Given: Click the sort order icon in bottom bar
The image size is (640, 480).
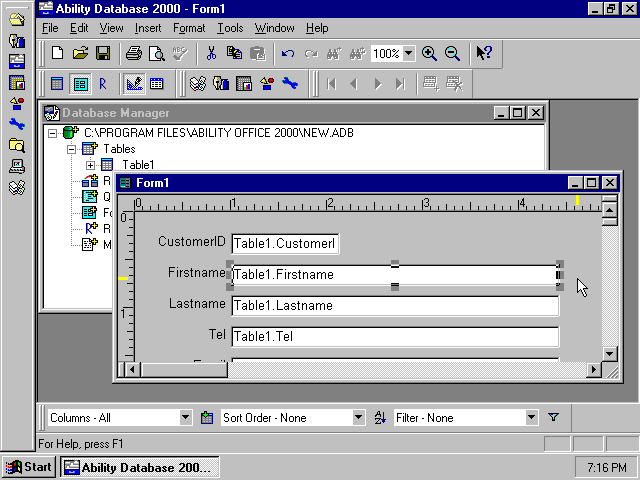Looking at the screenshot, I should coord(380,418).
